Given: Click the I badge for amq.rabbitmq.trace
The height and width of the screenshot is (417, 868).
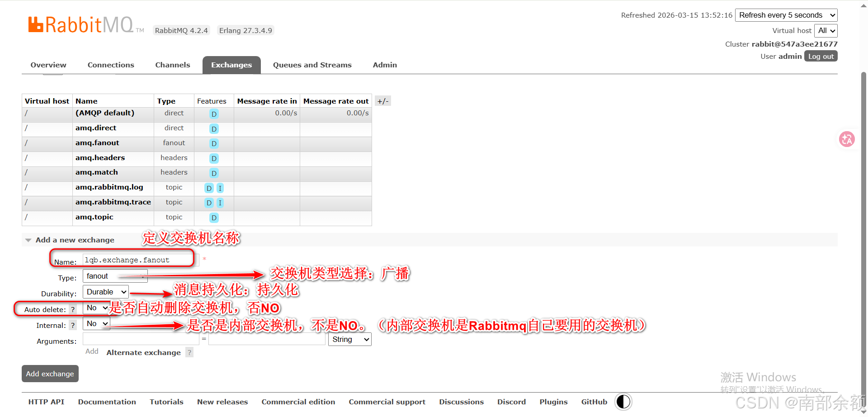Looking at the screenshot, I should (220, 203).
